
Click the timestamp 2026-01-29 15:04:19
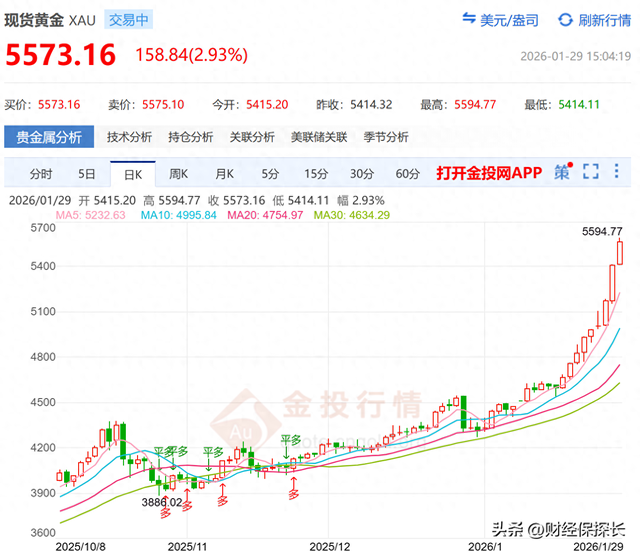click(x=576, y=56)
